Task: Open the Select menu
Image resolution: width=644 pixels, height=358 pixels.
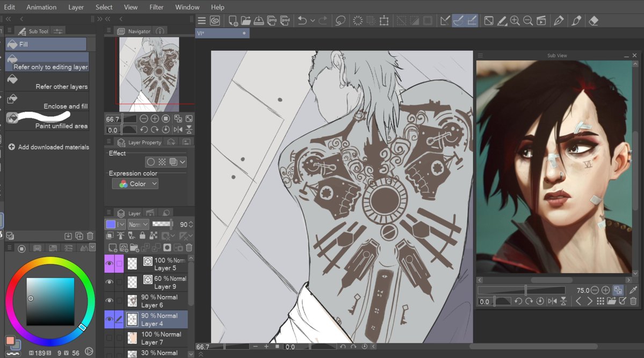Action: [104, 7]
